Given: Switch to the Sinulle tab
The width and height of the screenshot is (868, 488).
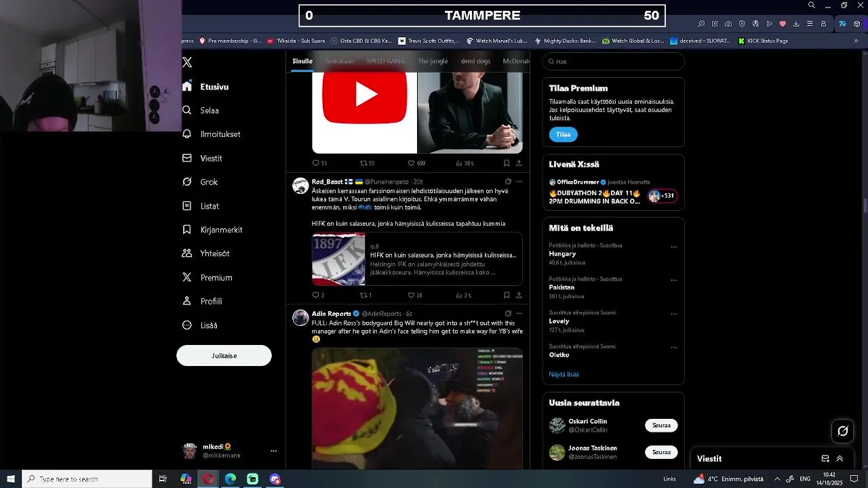Looking at the screenshot, I should click(x=302, y=61).
